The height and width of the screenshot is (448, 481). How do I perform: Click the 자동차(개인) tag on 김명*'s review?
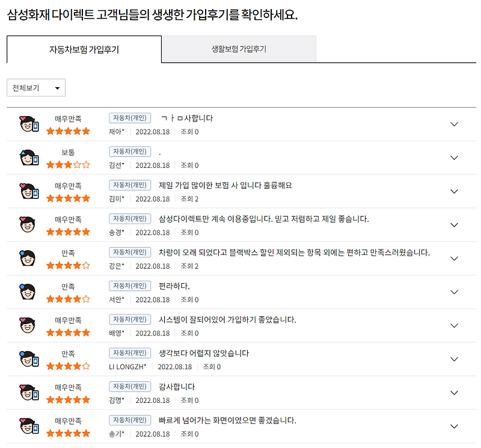[130, 386]
